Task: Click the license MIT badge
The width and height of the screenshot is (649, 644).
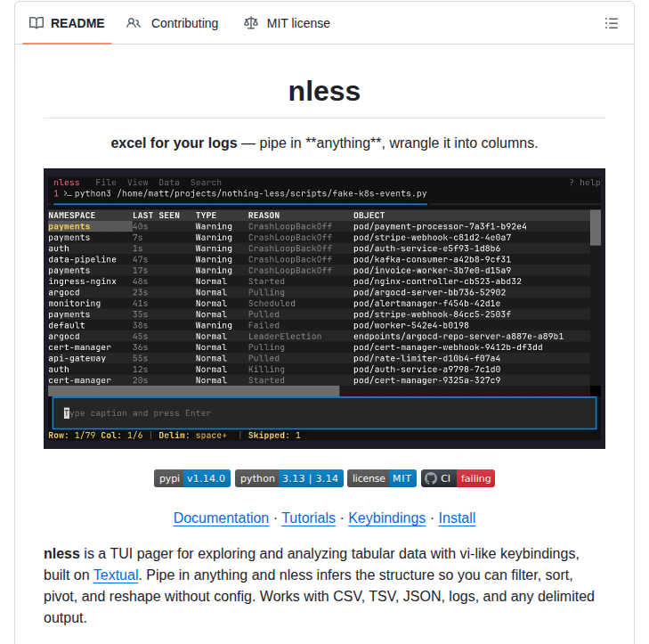Action: coord(382,478)
